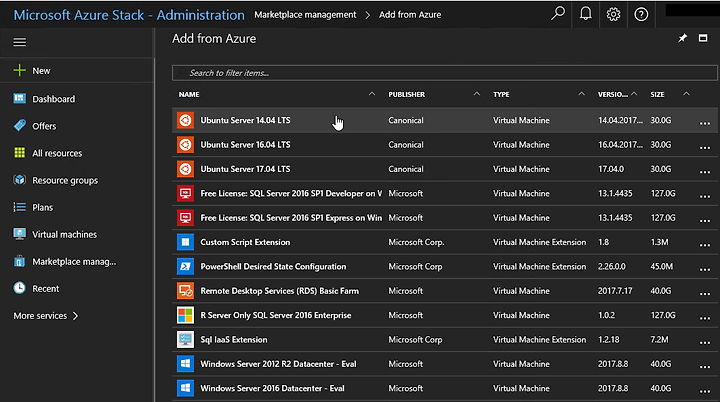Click the SQL Server 2016 SP1 Developer icon
The width and height of the screenshot is (720, 402).
[x=186, y=193]
